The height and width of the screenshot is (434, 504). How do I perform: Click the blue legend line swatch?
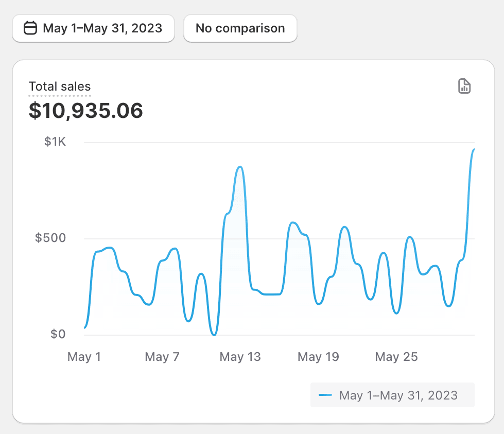pos(325,395)
